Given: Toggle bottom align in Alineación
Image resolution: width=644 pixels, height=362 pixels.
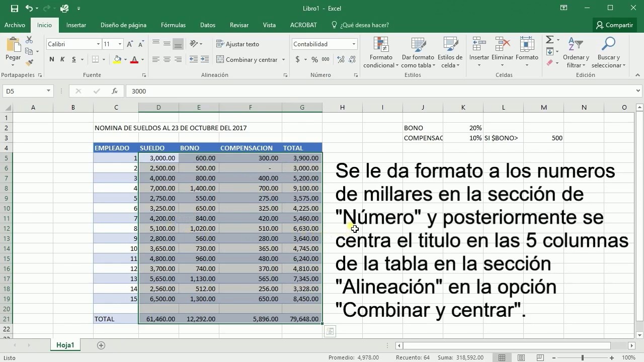Looking at the screenshot, I should [178, 44].
